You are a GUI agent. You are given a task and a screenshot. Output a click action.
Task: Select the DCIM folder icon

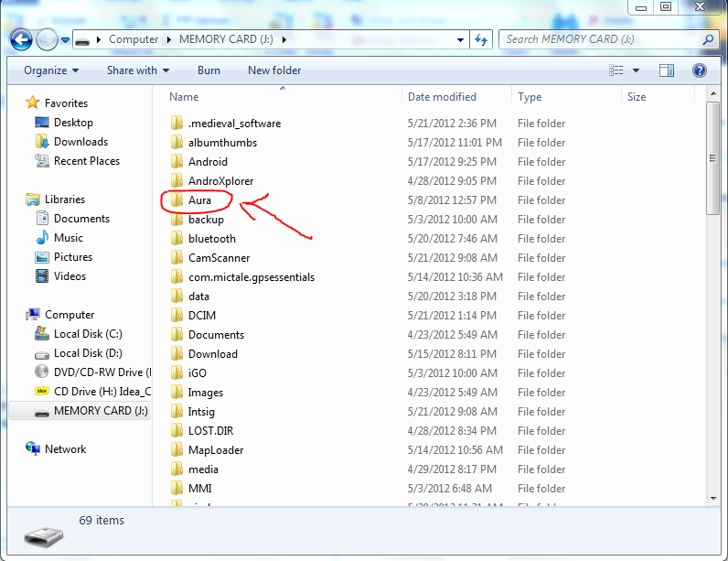point(177,316)
